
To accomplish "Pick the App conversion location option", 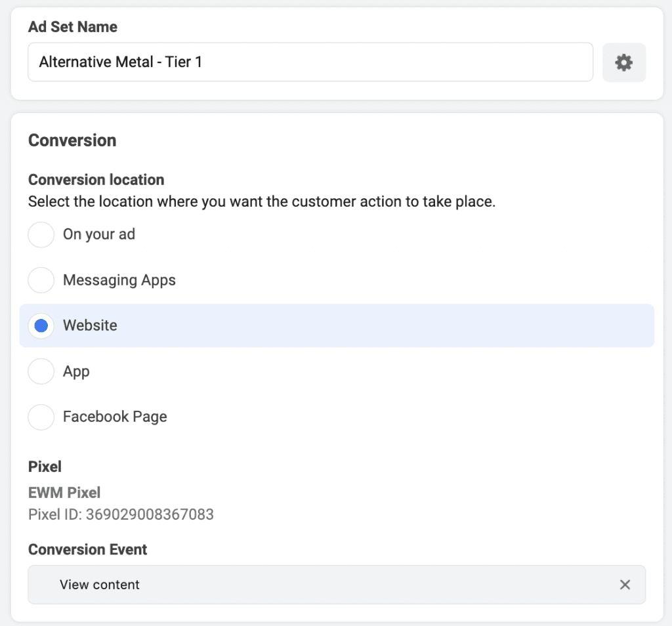I will pyautogui.click(x=41, y=371).
